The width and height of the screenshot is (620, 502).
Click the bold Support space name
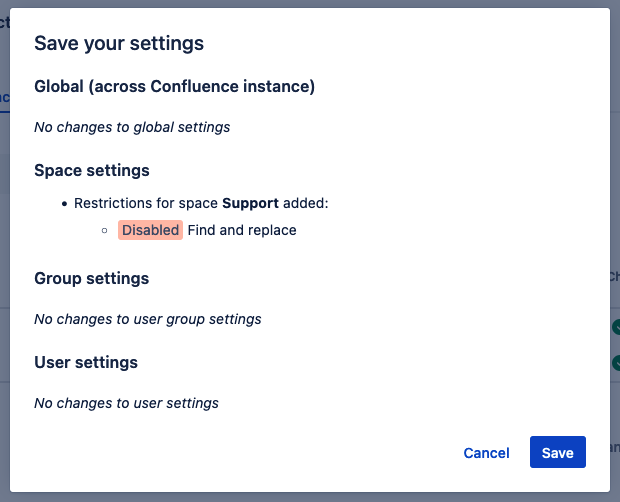250,203
